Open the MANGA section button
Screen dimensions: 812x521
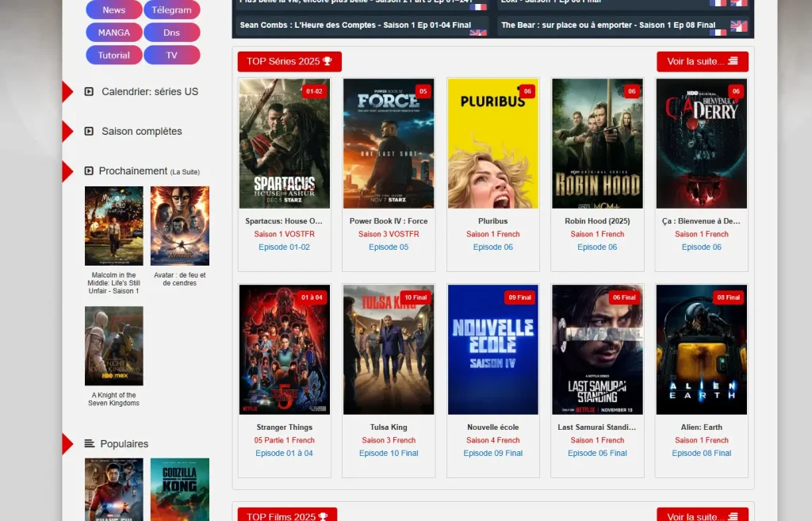pos(114,32)
